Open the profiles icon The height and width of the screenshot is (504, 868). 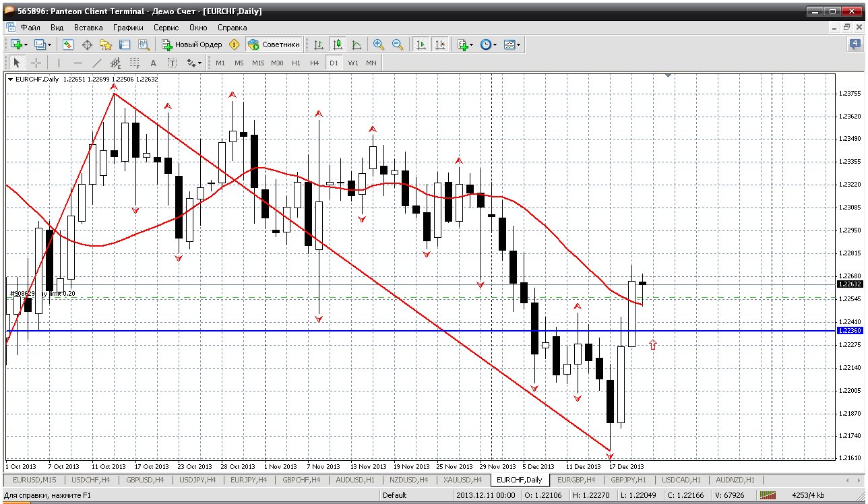pyautogui.click(x=40, y=44)
